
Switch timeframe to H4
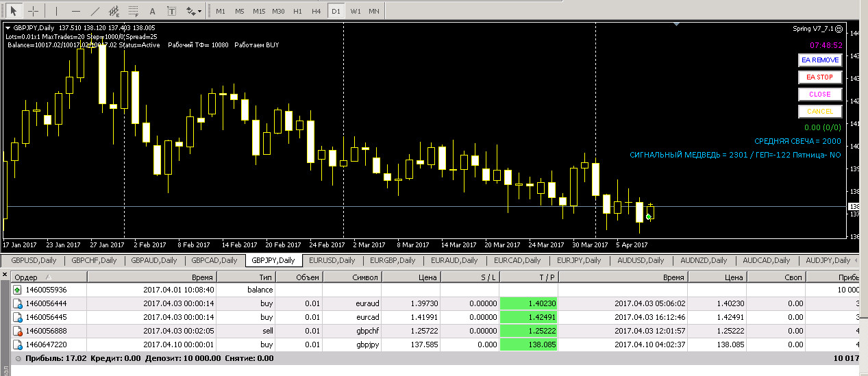316,12
